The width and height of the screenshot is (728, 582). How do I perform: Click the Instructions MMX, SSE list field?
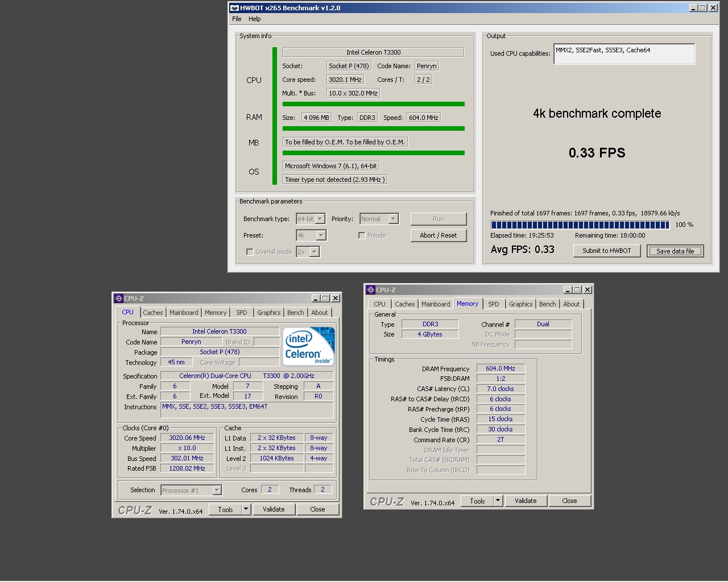pyautogui.click(x=247, y=410)
